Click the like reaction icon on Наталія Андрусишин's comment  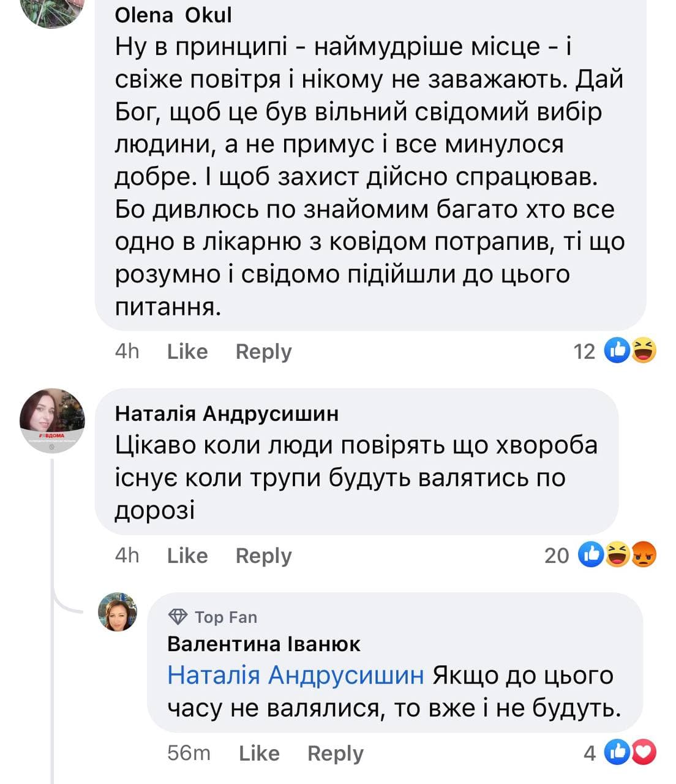point(591,555)
